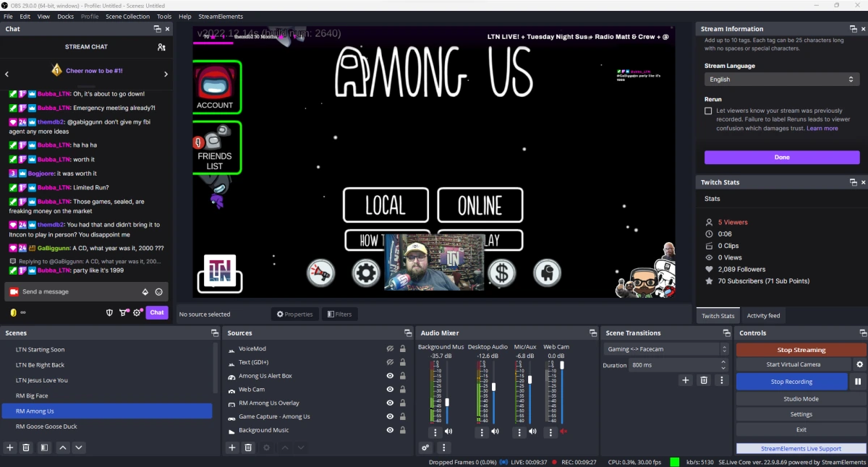868x467 pixels.
Task: Adjust the Web Cam volume slider
Action: [561, 365]
